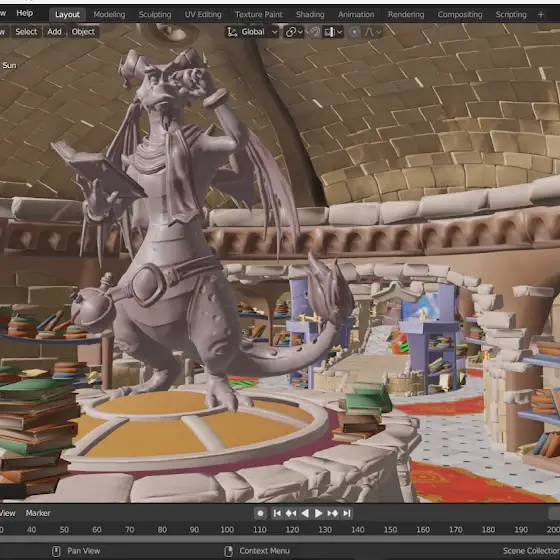Click the Sun label in viewport
The height and width of the screenshot is (560, 560).
[x=9, y=65]
